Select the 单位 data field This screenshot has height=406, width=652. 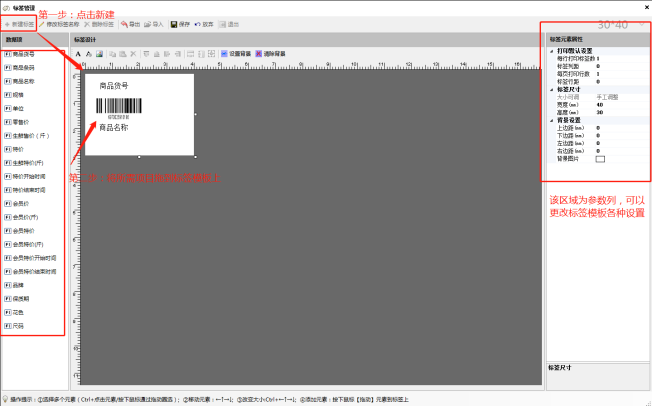(15, 109)
